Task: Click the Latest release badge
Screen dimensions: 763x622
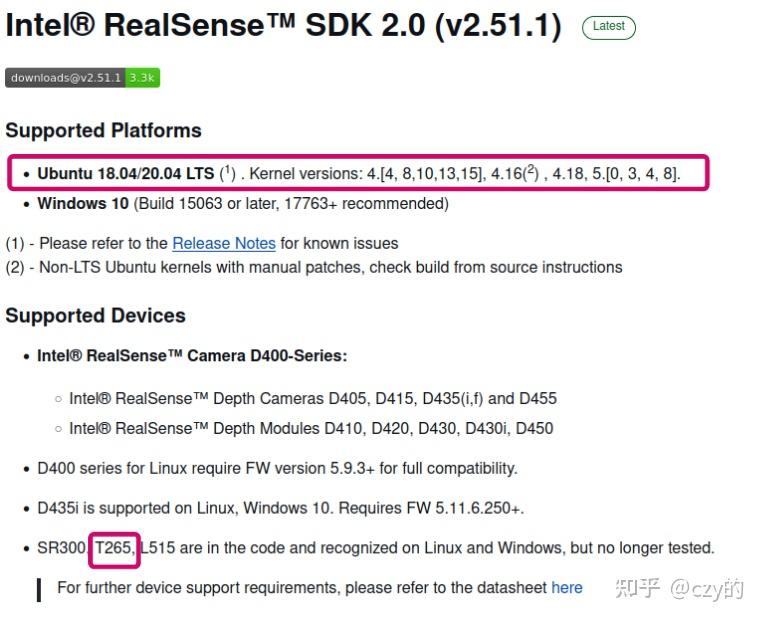Action: click(608, 27)
